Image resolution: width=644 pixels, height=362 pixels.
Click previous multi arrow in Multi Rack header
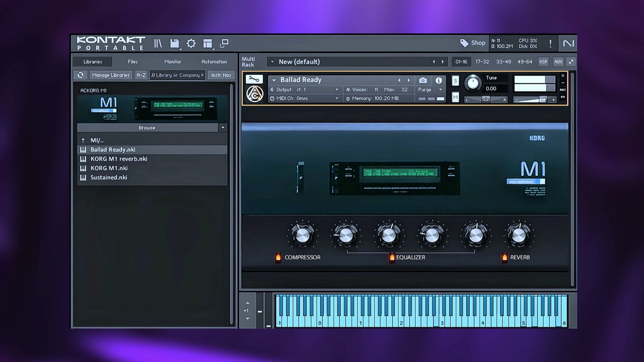pyautogui.click(x=433, y=62)
